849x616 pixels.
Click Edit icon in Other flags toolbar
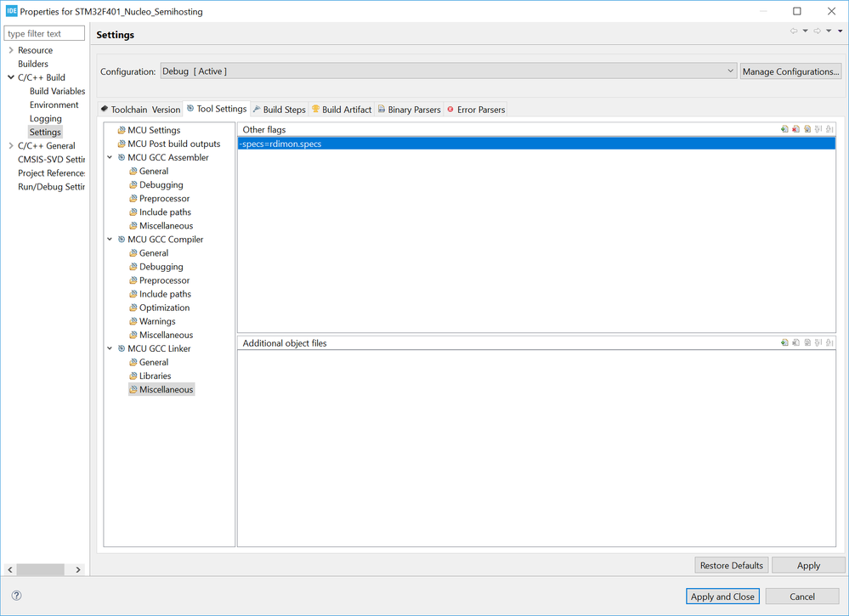pos(807,130)
